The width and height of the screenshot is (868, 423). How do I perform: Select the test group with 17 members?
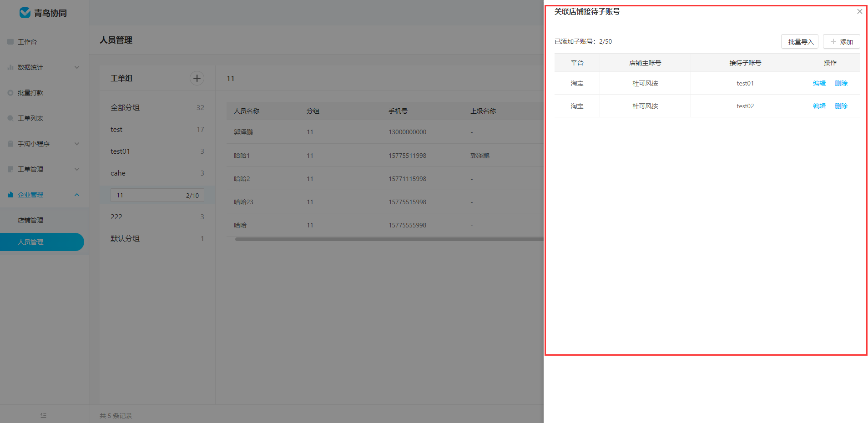(x=157, y=130)
